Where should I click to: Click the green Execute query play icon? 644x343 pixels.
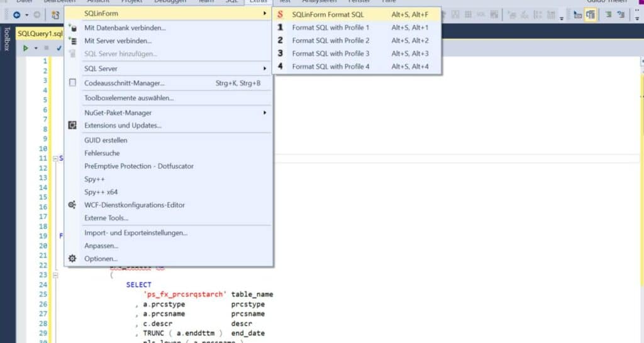[x=25, y=48]
